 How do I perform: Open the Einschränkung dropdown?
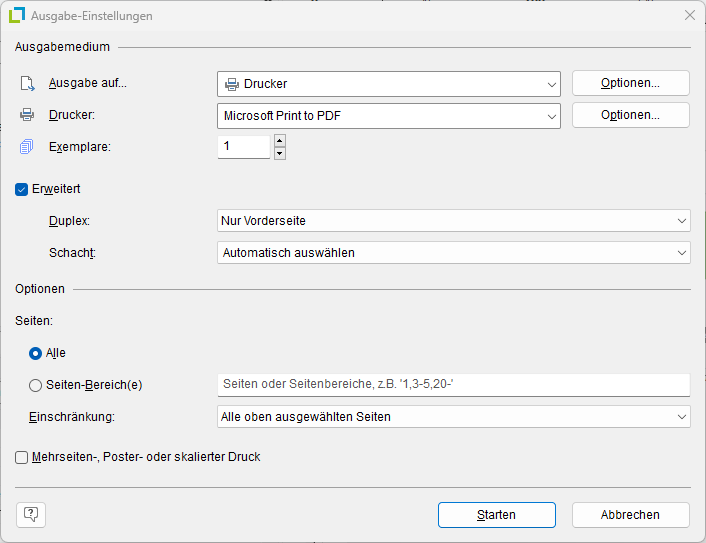(453, 416)
